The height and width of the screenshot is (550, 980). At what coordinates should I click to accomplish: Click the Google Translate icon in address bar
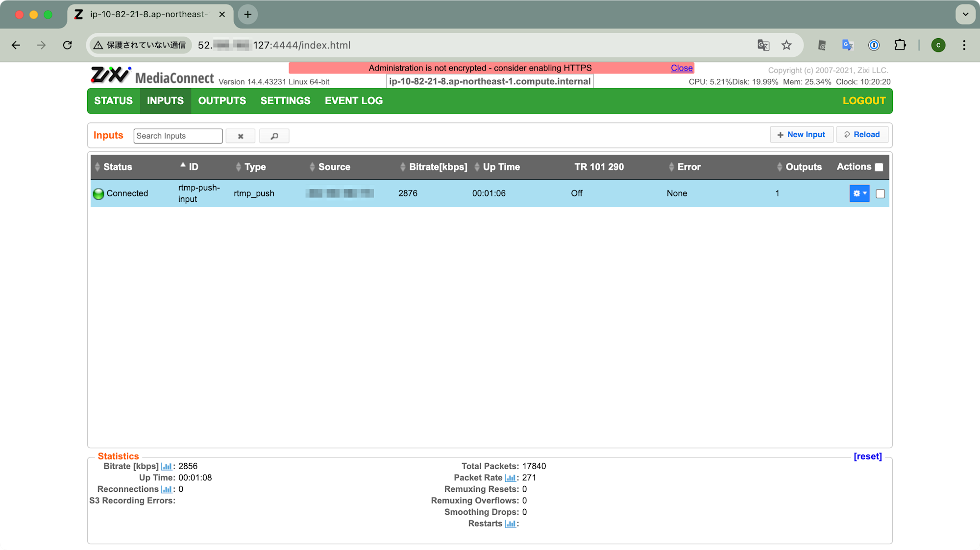tap(763, 45)
